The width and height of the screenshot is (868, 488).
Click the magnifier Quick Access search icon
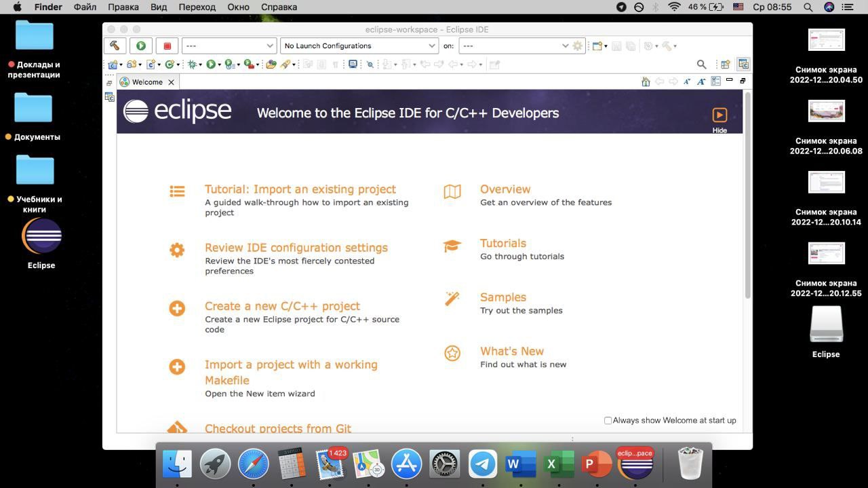click(x=702, y=64)
